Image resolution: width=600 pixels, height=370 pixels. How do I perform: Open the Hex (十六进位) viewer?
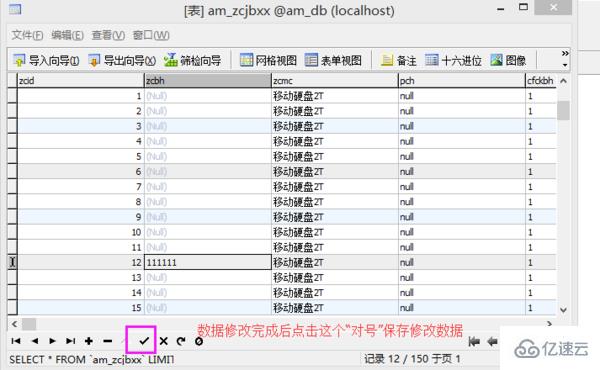(x=453, y=60)
